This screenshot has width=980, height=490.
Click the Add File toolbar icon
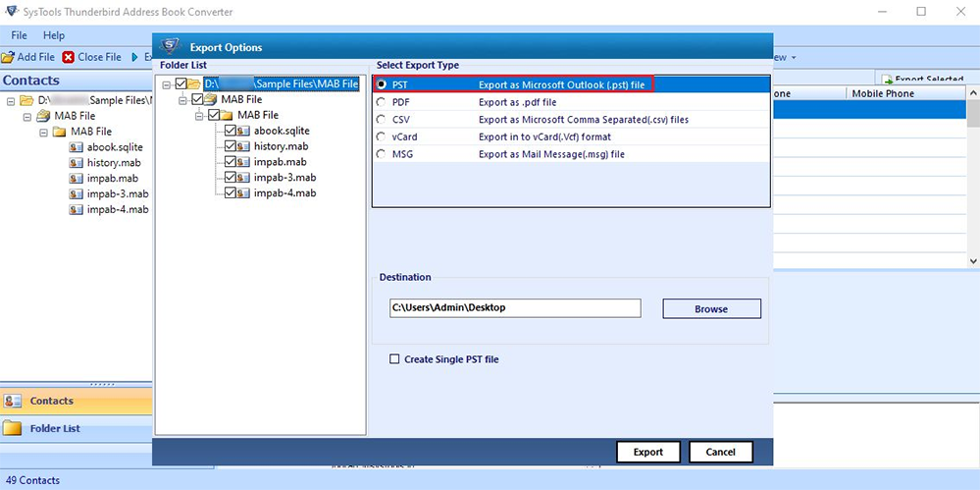8,57
